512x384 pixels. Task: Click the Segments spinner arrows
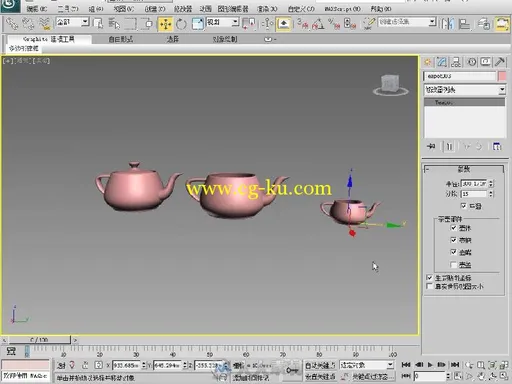pyautogui.click(x=491, y=194)
